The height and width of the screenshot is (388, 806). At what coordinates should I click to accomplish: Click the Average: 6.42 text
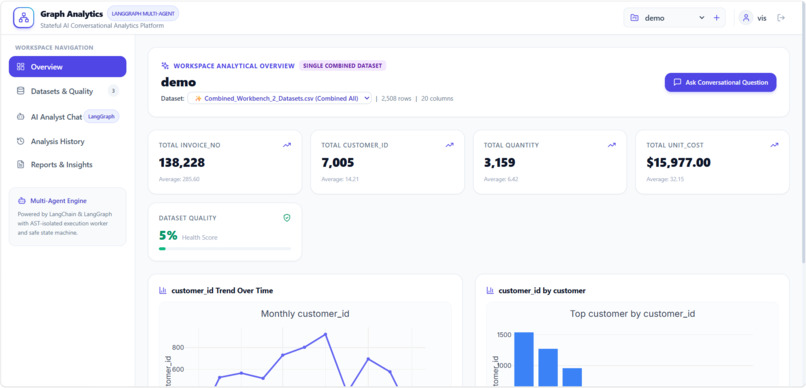pos(501,179)
